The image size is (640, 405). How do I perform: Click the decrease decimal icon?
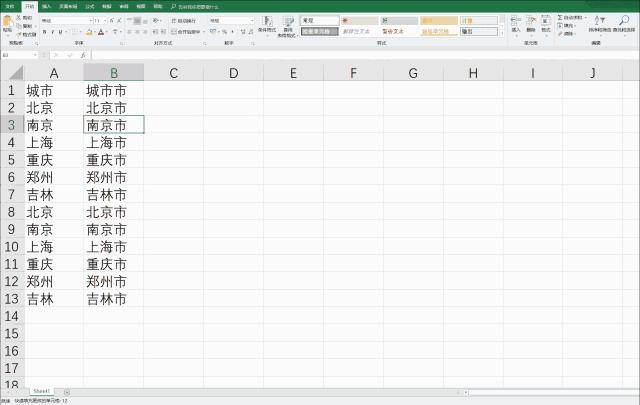(251, 32)
